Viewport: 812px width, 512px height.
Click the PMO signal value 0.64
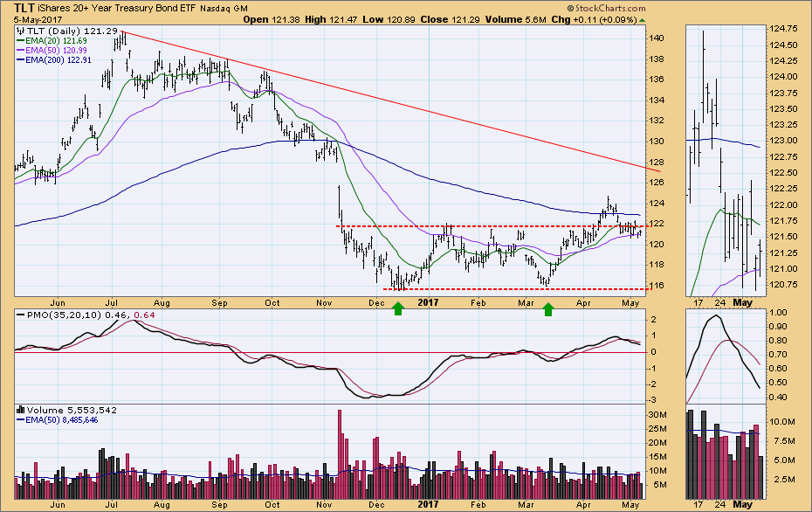(144, 315)
